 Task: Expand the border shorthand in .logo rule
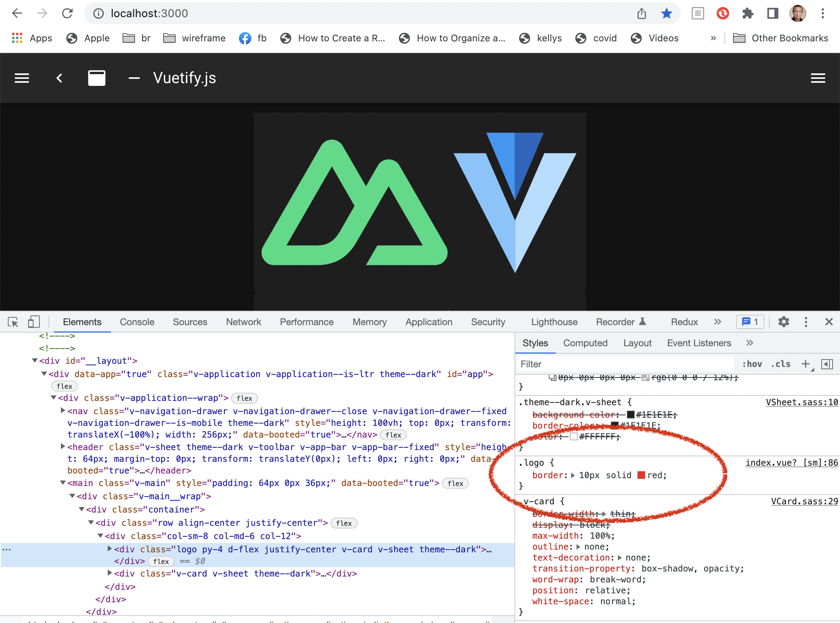573,475
